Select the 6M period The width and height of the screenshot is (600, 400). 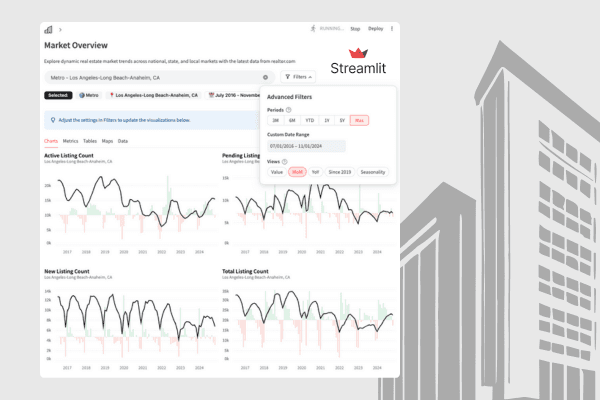pyautogui.click(x=292, y=120)
